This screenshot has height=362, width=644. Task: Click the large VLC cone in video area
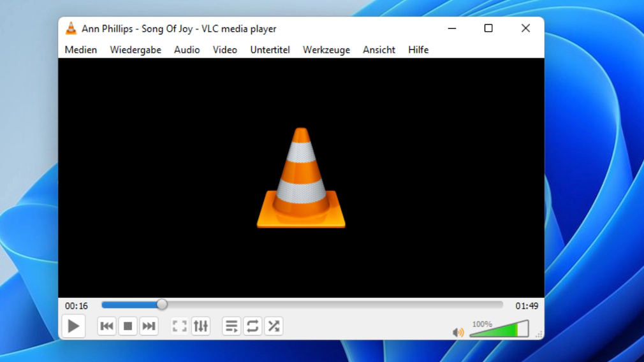click(x=301, y=178)
